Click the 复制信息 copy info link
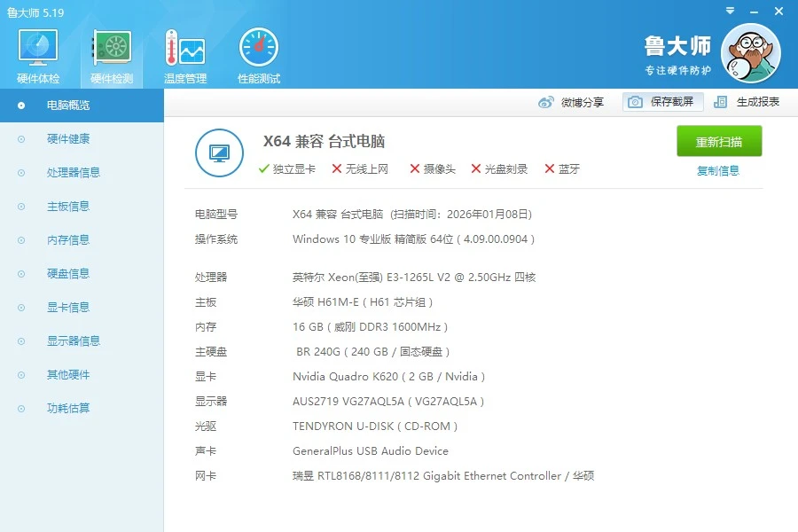 (717, 171)
